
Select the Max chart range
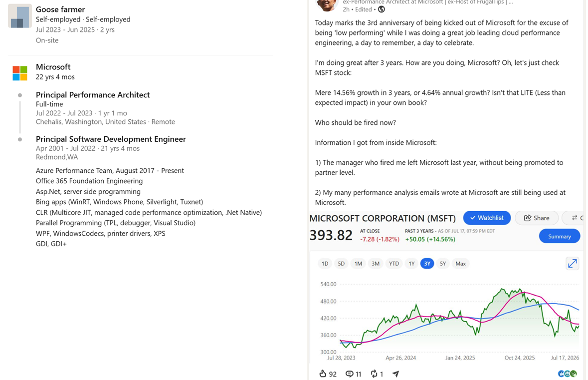tap(460, 264)
